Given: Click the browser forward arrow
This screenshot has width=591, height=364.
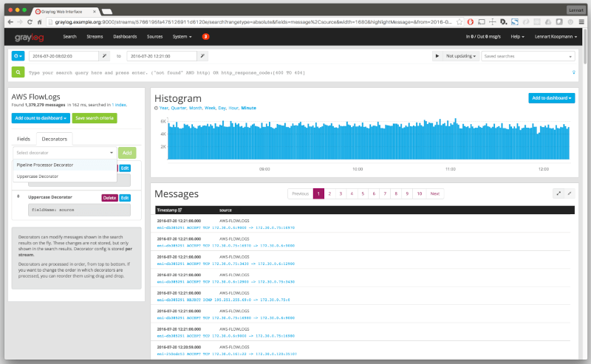Looking at the screenshot, I should point(20,22).
